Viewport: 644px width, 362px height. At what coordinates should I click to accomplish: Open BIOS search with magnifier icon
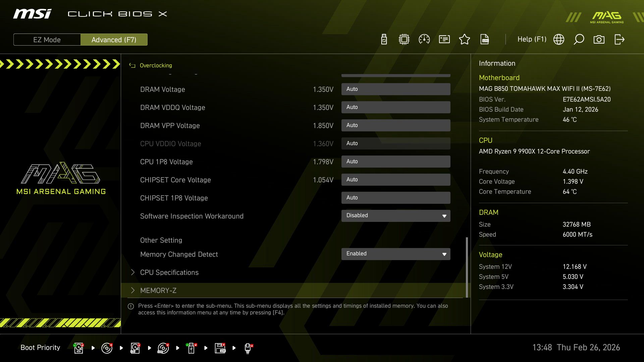click(x=579, y=39)
